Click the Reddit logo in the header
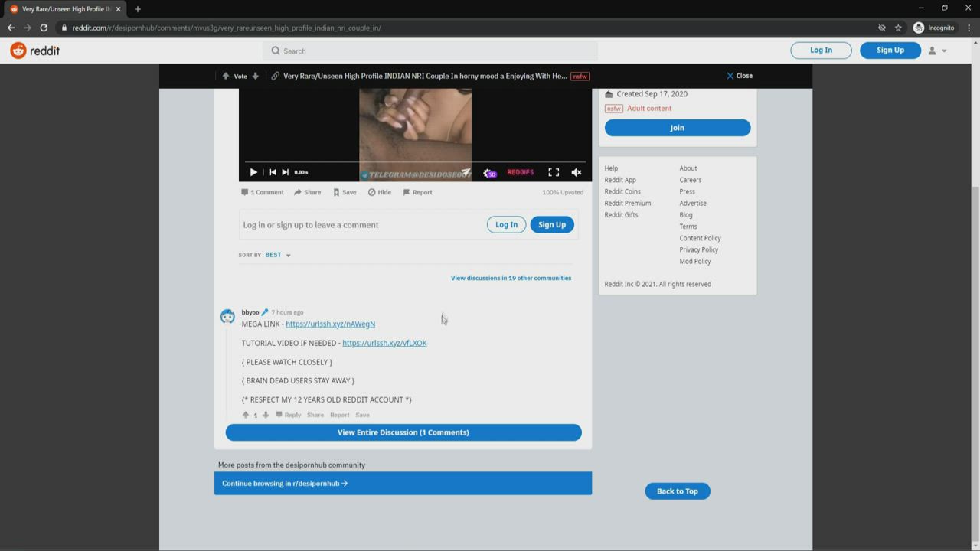 click(x=34, y=51)
